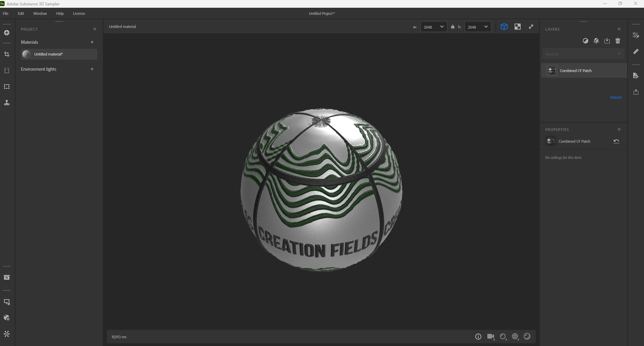Open the Window menu
Image resolution: width=644 pixels, height=346 pixels.
pos(40,13)
